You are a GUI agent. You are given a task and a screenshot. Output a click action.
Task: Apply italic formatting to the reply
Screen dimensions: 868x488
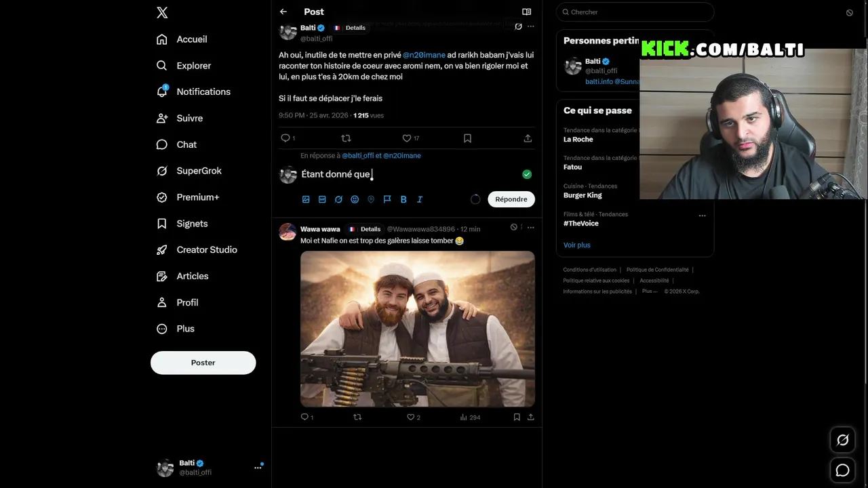420,199
